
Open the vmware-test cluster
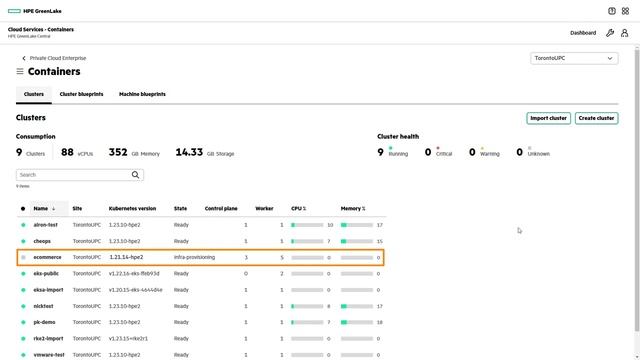coord(49,355)
